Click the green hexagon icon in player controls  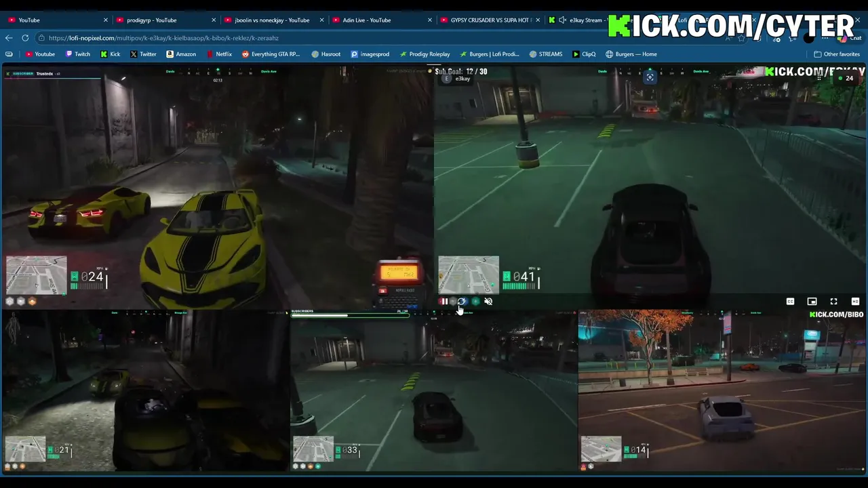(475, 302)
